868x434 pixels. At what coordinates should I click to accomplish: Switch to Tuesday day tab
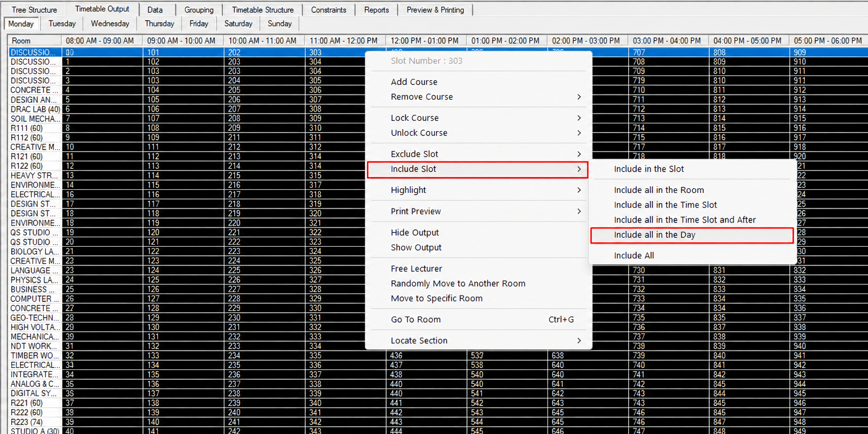62,23
